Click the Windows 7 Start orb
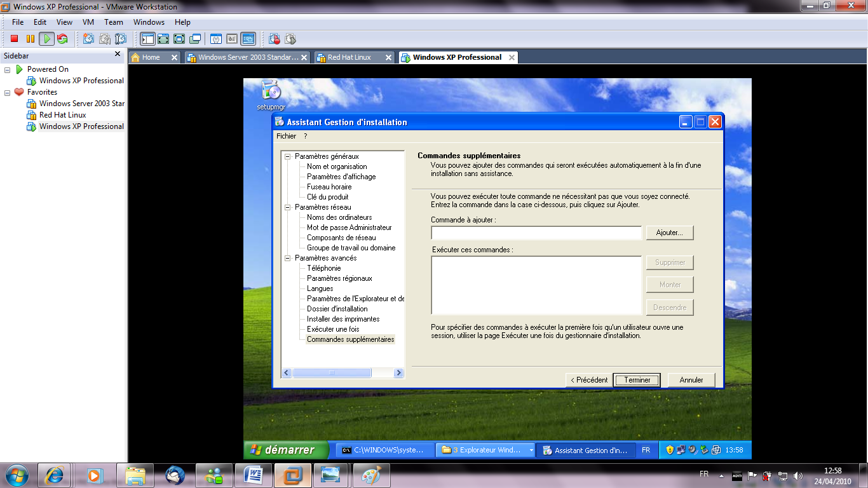 coord(17,475)
